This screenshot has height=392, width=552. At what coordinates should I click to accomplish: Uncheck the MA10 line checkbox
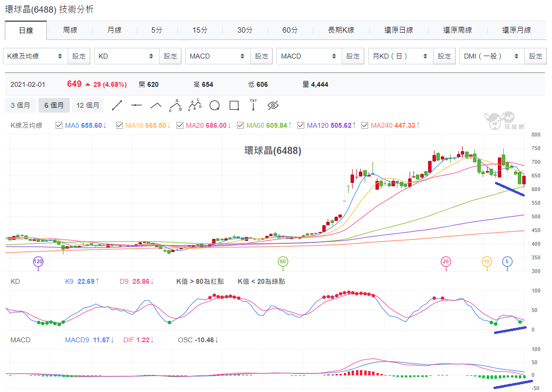[119, 125]
